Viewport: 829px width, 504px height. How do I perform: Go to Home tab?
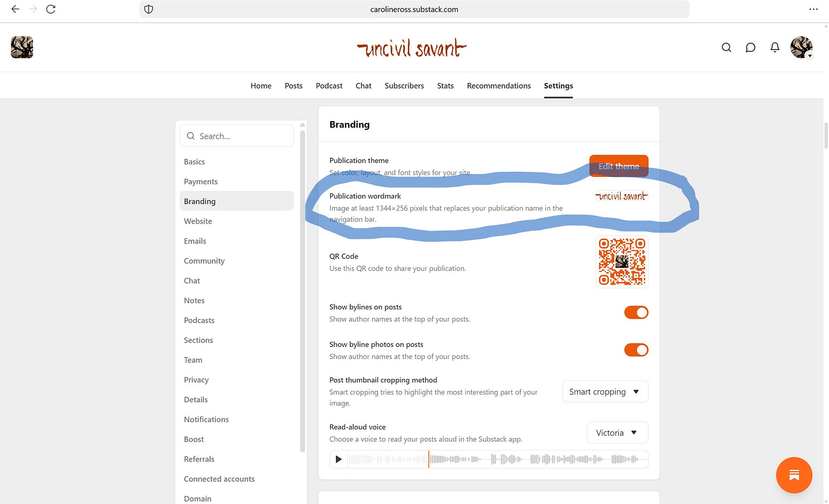pyautogui.click(x=261, y=86)
